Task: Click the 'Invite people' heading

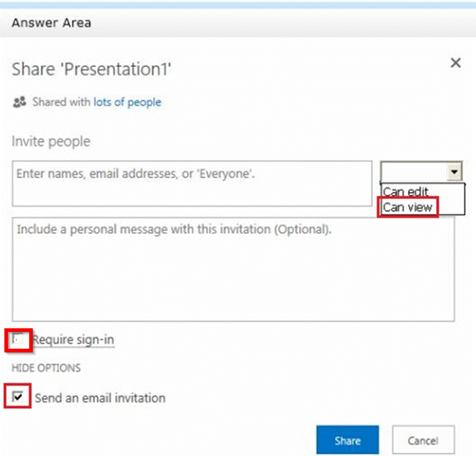Action: pos(51,141)
